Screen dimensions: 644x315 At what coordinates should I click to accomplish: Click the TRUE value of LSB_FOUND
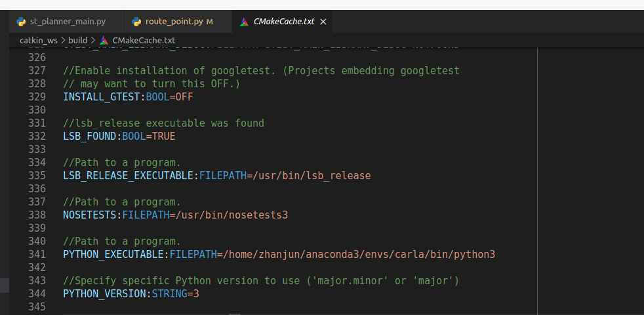point(163,136)
